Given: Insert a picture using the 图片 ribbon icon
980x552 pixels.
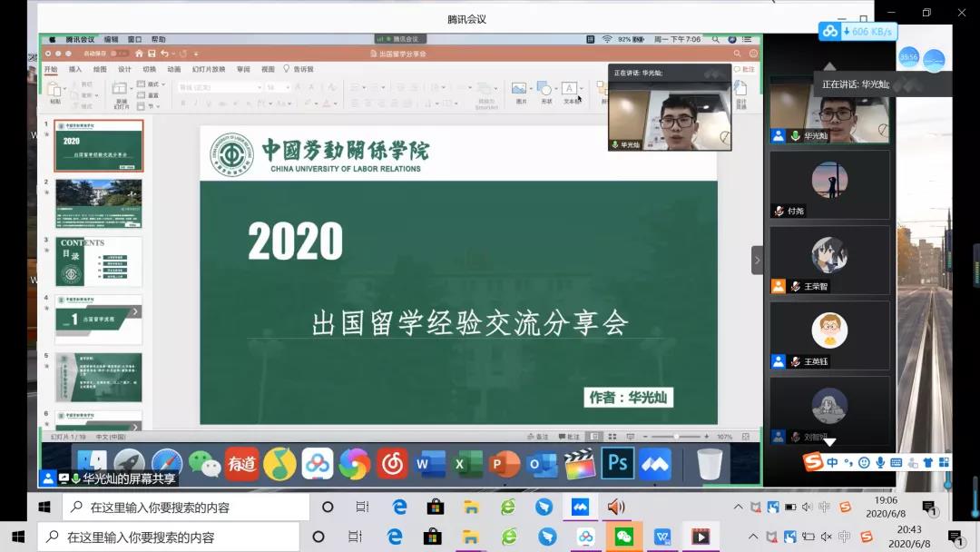Looking at the screenshot, I should (x=519, y=88).
